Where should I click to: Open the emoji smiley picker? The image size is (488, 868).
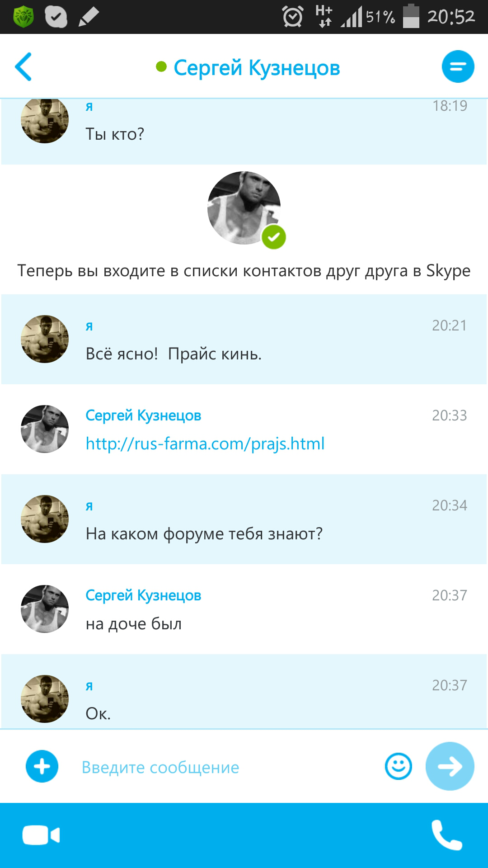[x=398, y=766]
